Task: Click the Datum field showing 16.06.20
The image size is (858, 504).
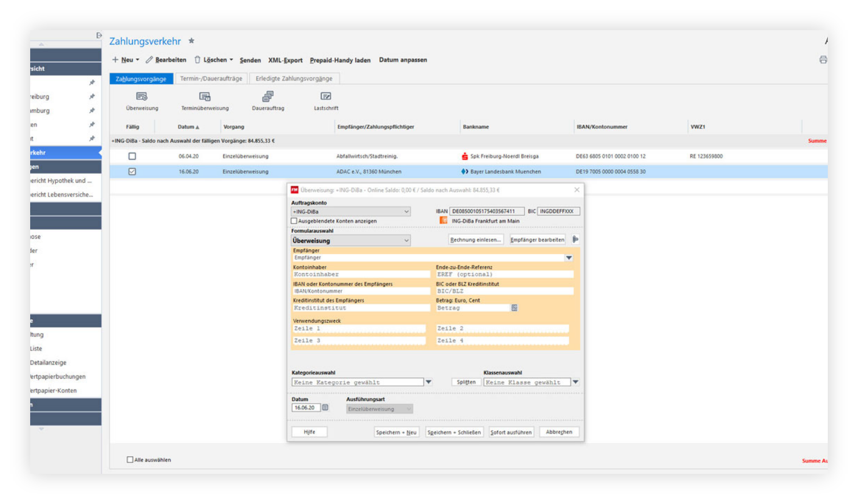Action: [x=305, y=407]
